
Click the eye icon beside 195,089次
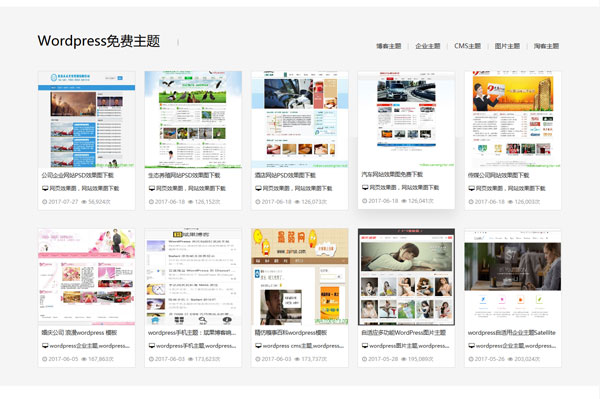point(404,359)
